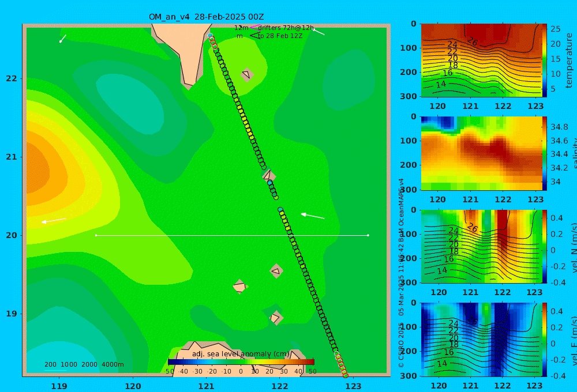Click the '26' contour label in temperature panel
This screenshot has width=577, height=392.
point(472,42)
